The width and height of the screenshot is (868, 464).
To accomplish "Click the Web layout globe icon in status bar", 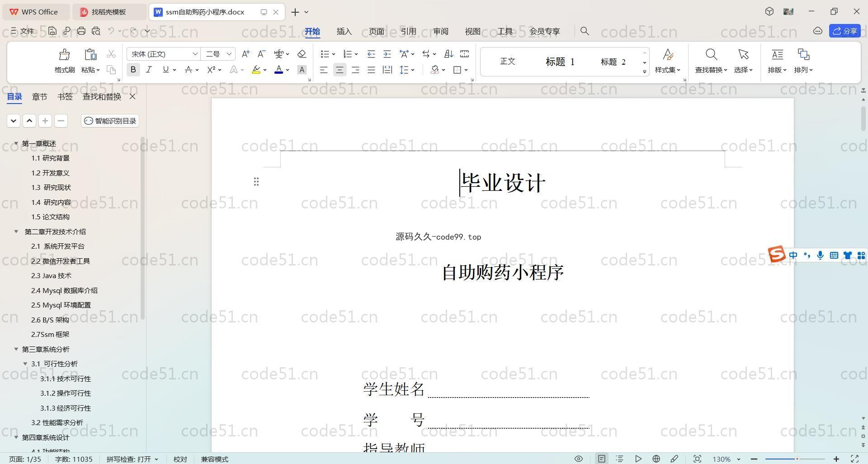I will tap(656, 459).
